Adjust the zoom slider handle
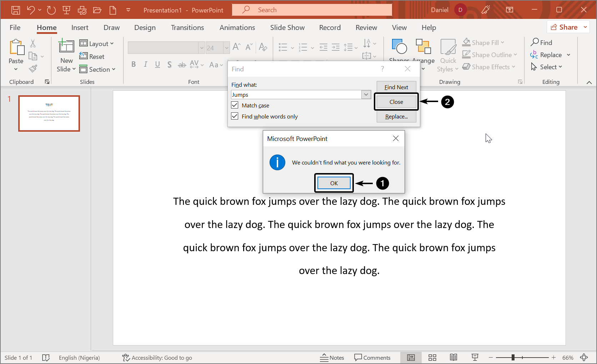Image resolution: width=597 pixels, height=364 pixels. tap(513, 358)
